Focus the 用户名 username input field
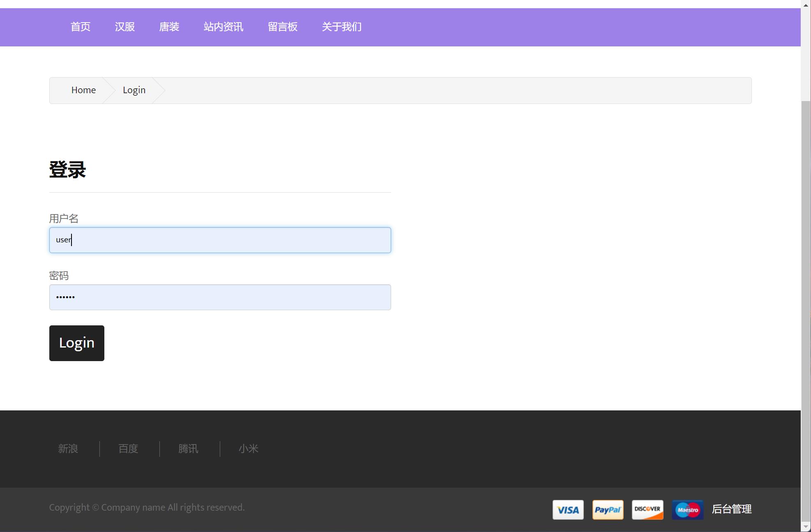The image size is (811, 532). pos(220,240)
